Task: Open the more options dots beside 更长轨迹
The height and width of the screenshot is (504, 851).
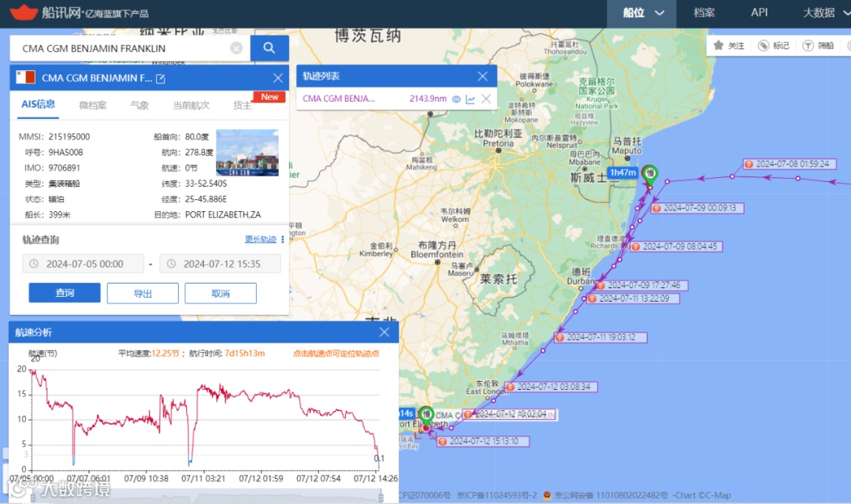Action: 283,239
